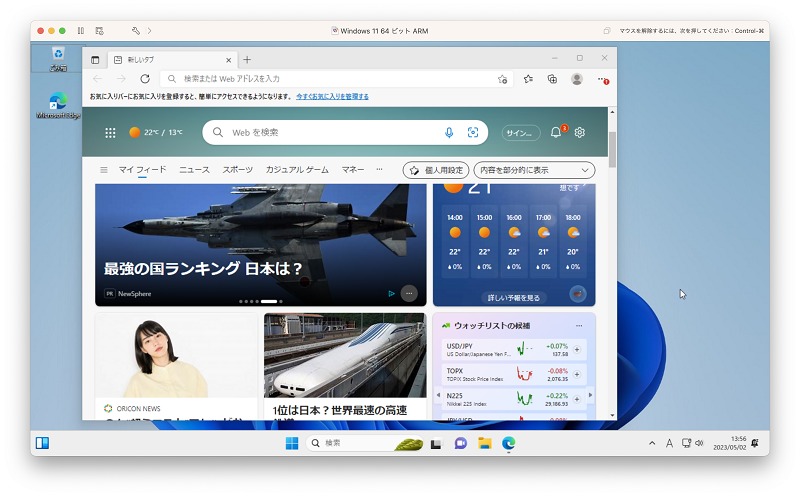Open more options on the fighter jet card
Screen dimensions: 800x496
pos(409,293)
